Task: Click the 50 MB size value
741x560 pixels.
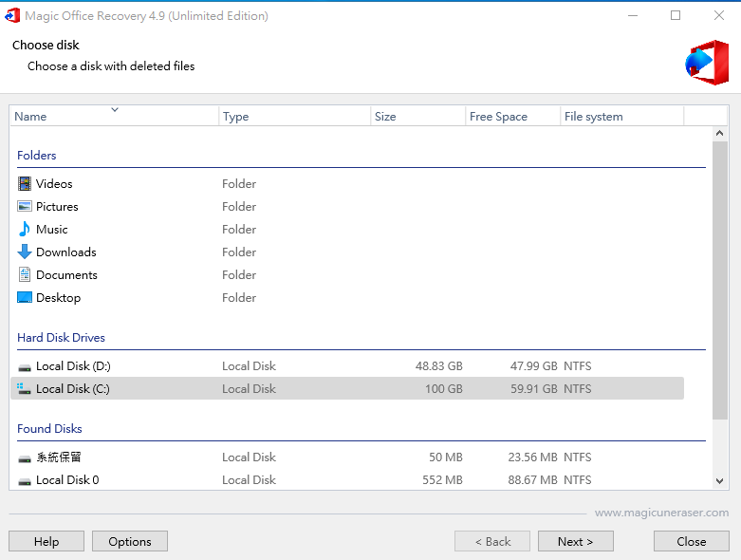Action: click(446, 457)
